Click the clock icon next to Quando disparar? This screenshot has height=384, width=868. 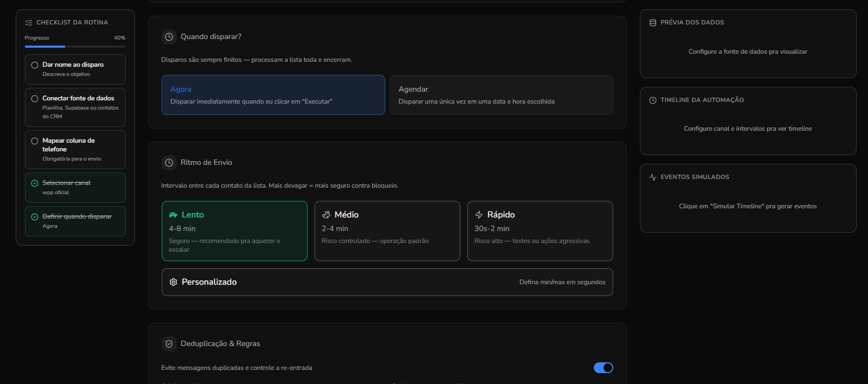(x=169, y=37)
